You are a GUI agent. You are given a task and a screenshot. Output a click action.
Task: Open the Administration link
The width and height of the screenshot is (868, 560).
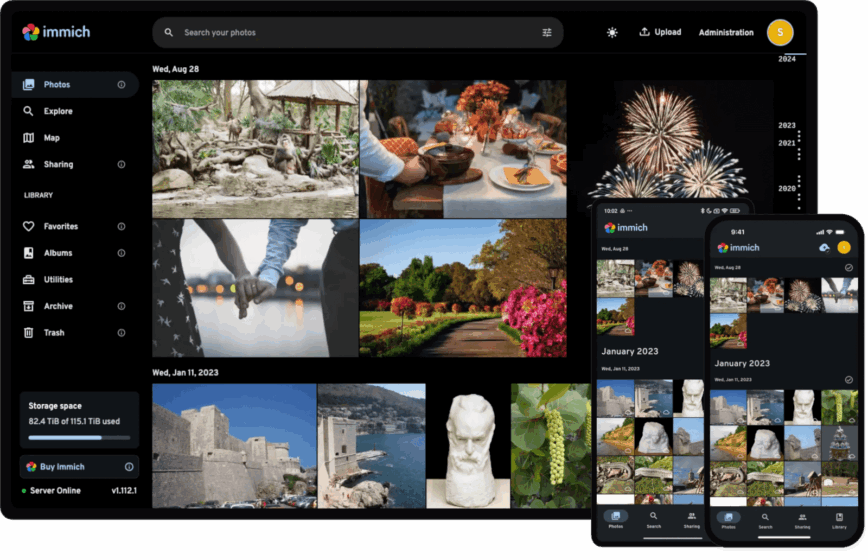[x=726, y=32]
